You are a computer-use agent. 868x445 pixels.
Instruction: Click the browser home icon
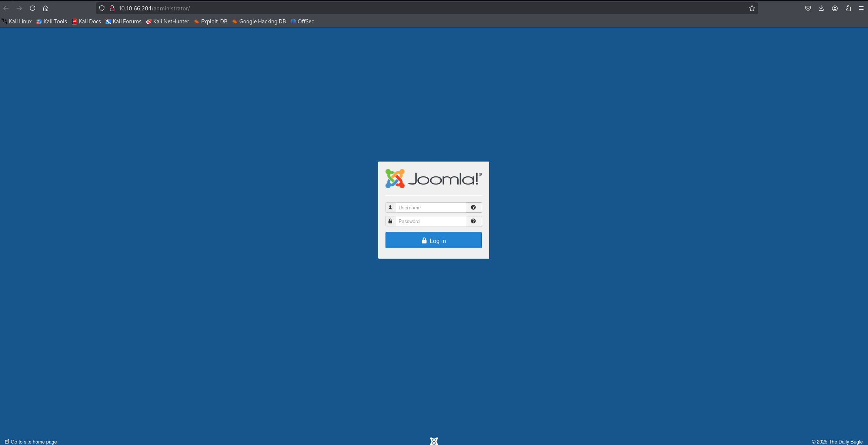coord(46,8)
